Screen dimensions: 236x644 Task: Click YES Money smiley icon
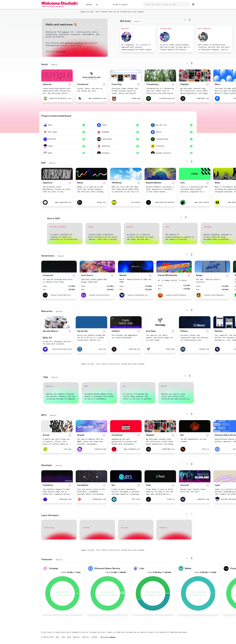tap(114, 203)
